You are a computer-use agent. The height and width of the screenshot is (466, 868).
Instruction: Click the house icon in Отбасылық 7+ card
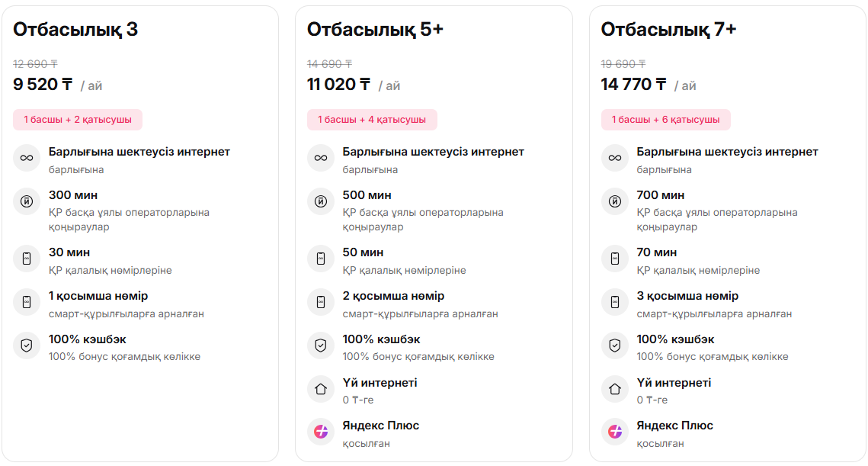point(615,389)
